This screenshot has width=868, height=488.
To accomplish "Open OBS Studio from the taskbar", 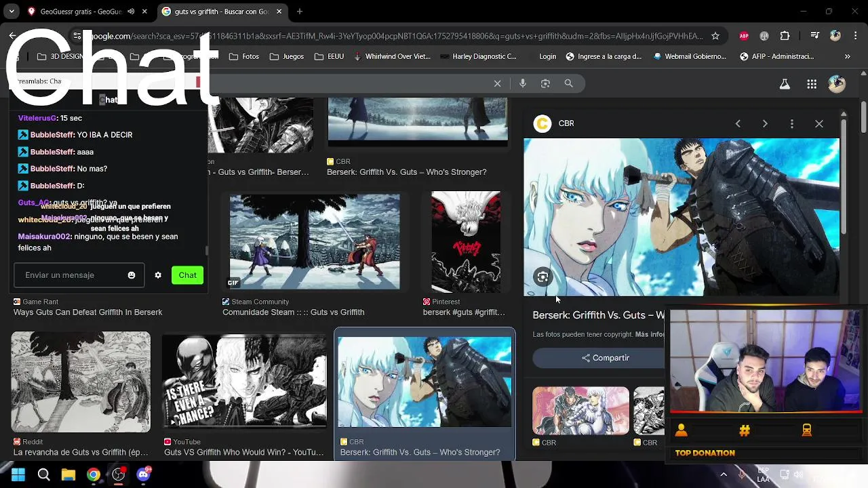I will (119, 474).
